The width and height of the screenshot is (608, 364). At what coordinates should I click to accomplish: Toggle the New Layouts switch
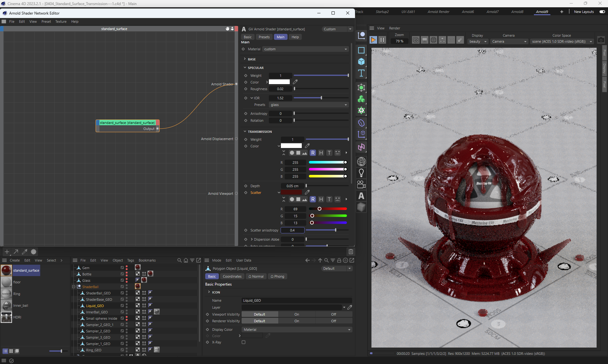pos(602,12)
